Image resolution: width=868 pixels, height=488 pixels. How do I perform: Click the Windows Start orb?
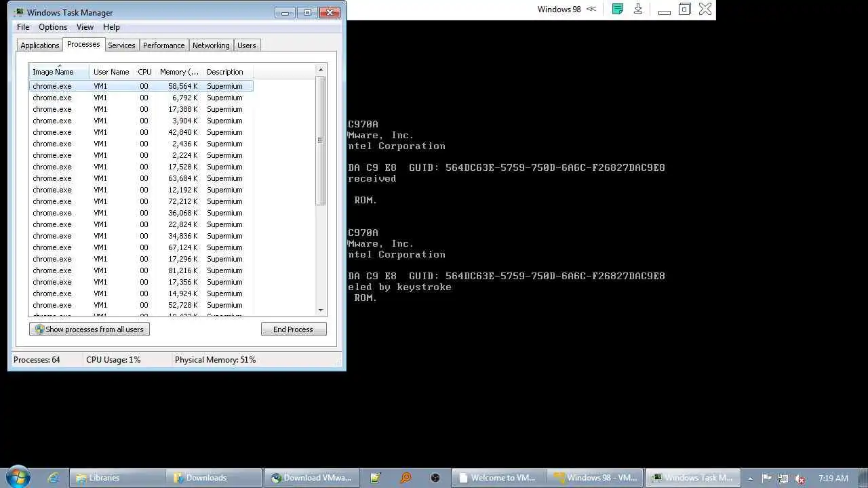(x=18, y=477)
